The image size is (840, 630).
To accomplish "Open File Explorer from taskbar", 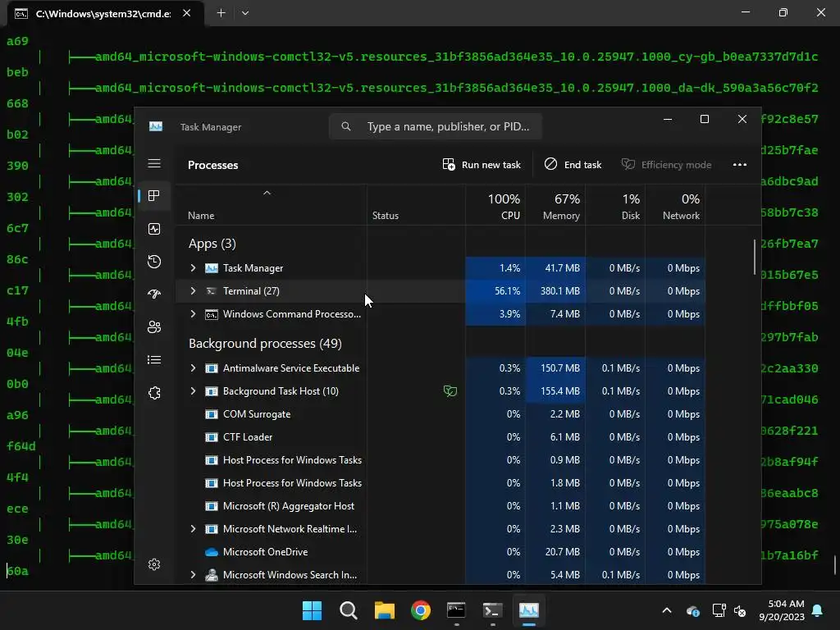I will 384,610.
